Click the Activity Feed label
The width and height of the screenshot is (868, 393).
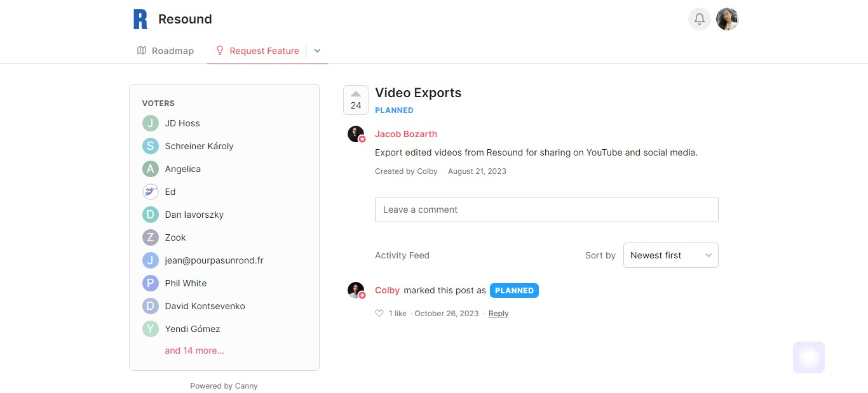click(402, 255)
